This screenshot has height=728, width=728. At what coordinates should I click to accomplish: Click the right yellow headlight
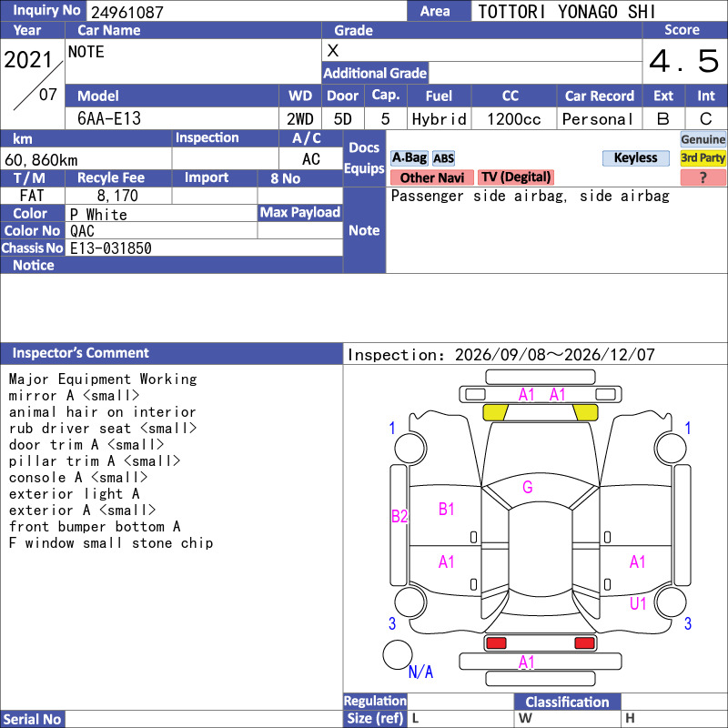coord(585,412)
